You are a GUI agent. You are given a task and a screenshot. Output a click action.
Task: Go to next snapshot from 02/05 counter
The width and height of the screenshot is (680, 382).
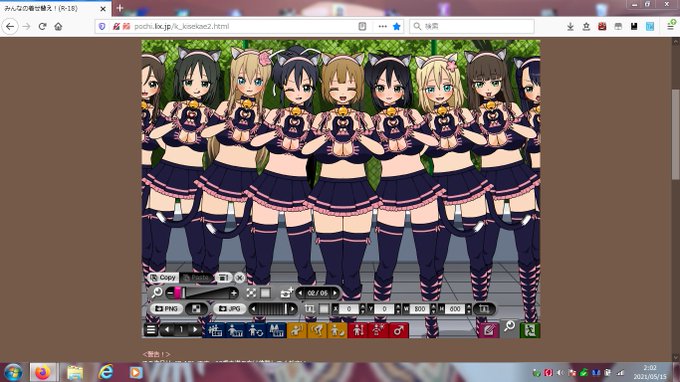334,293
